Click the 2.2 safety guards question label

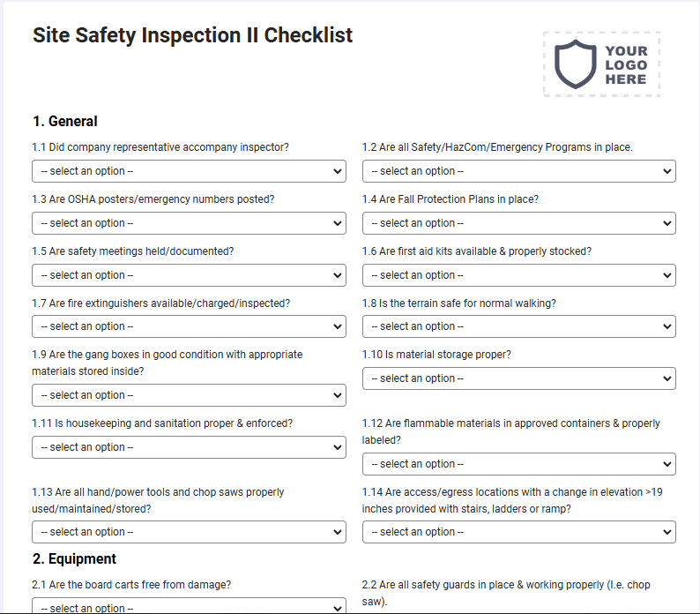[506, 593]
